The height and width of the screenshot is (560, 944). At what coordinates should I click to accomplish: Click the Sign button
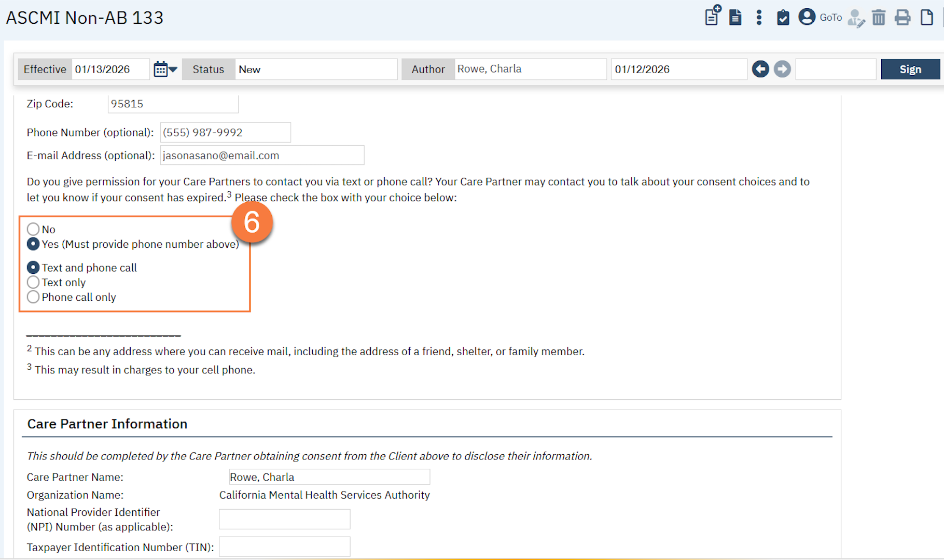tap(910, 69)
